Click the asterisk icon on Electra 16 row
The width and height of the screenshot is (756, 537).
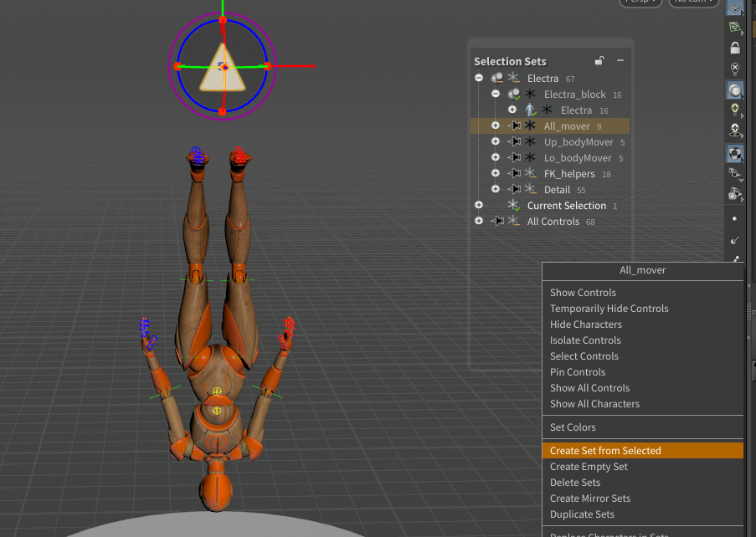pyautogui.click(x=547, y=110)
